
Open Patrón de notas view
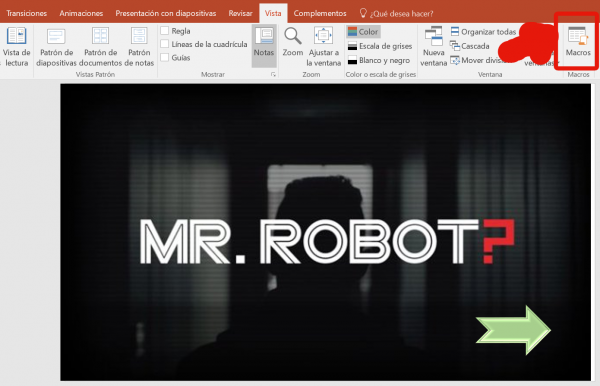pos(139,47)
